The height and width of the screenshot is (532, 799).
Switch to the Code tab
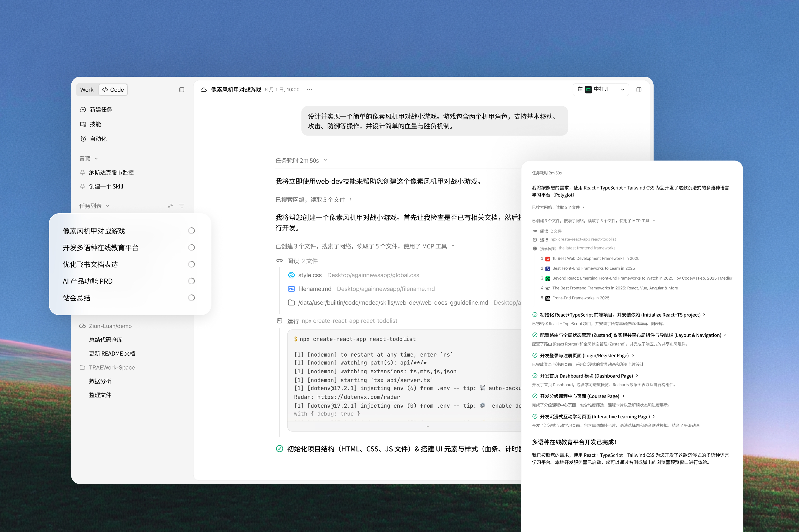(x=113, y=89)
